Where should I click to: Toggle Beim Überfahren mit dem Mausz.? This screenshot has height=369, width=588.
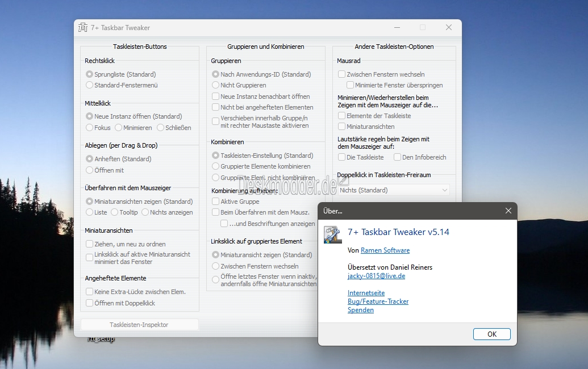[x=215, y=212]
